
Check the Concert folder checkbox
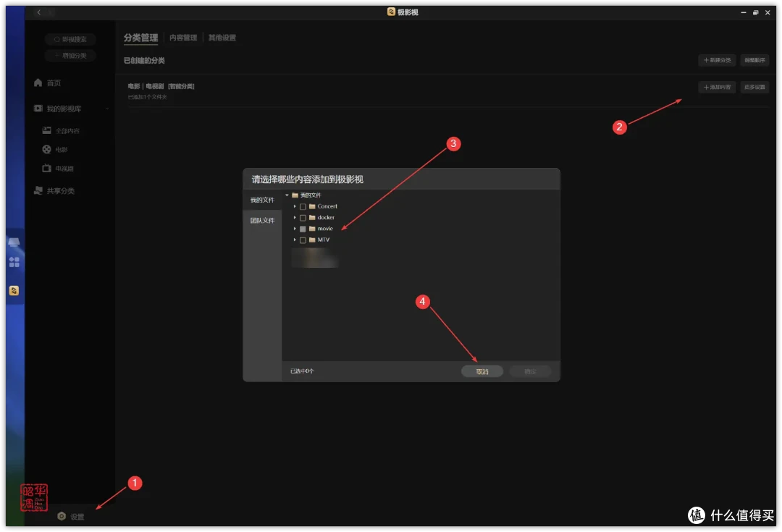click(x=303, y=206)
